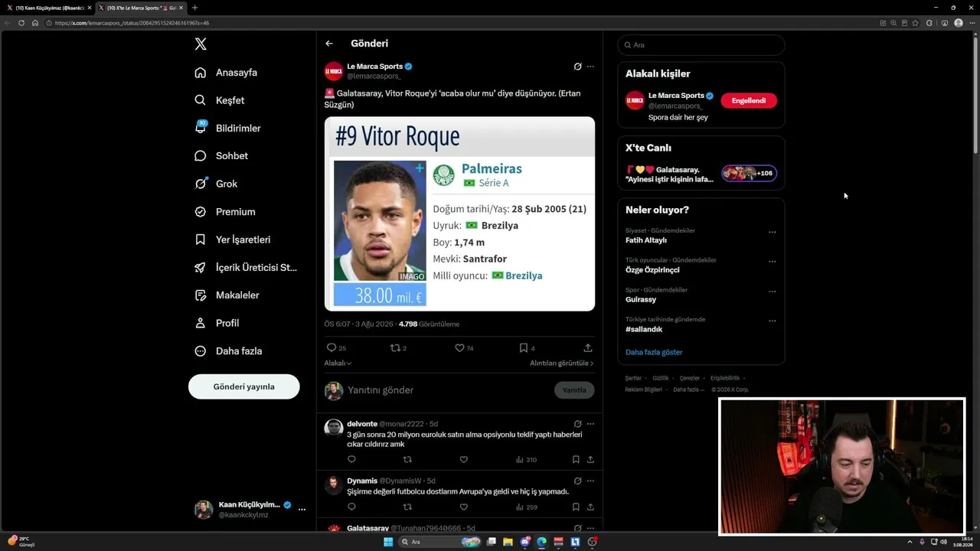Repost Dynamis's comment
The height and width of the screenshot is (551, 980).
(407, 507)
